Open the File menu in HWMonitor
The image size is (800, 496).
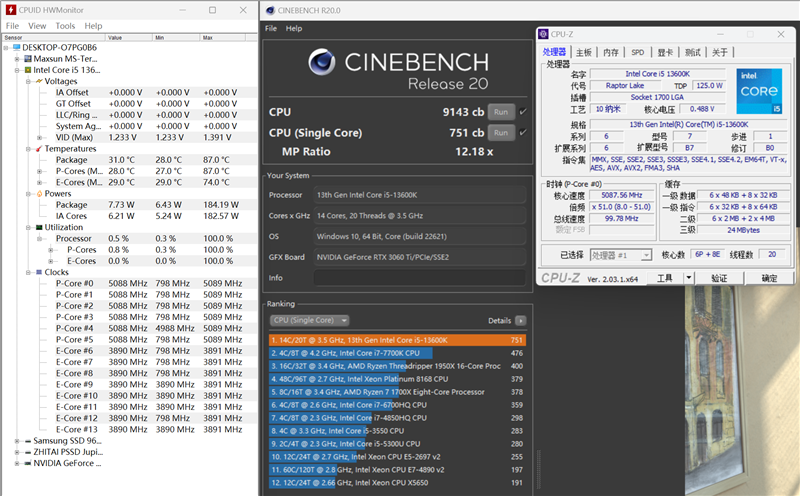coord(12,26)
